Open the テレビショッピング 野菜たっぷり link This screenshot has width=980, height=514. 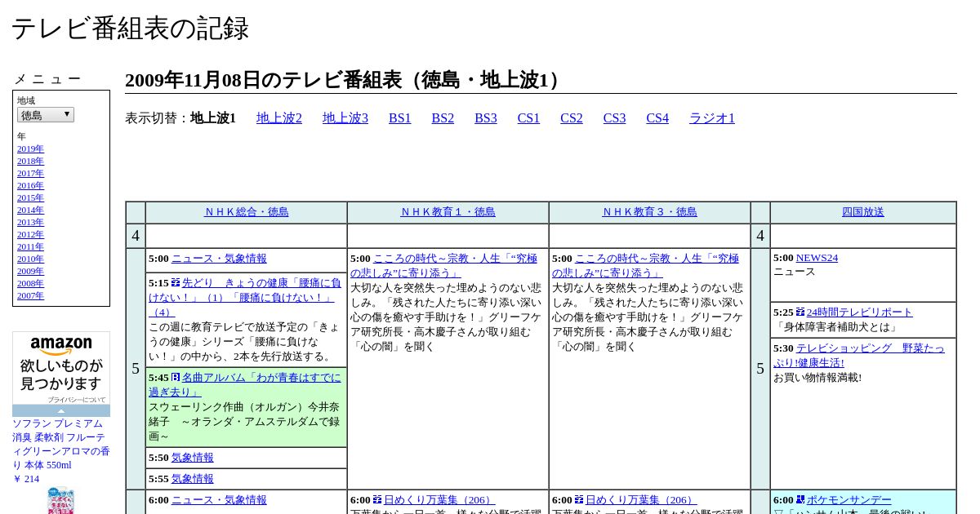(x=859, y=355)
